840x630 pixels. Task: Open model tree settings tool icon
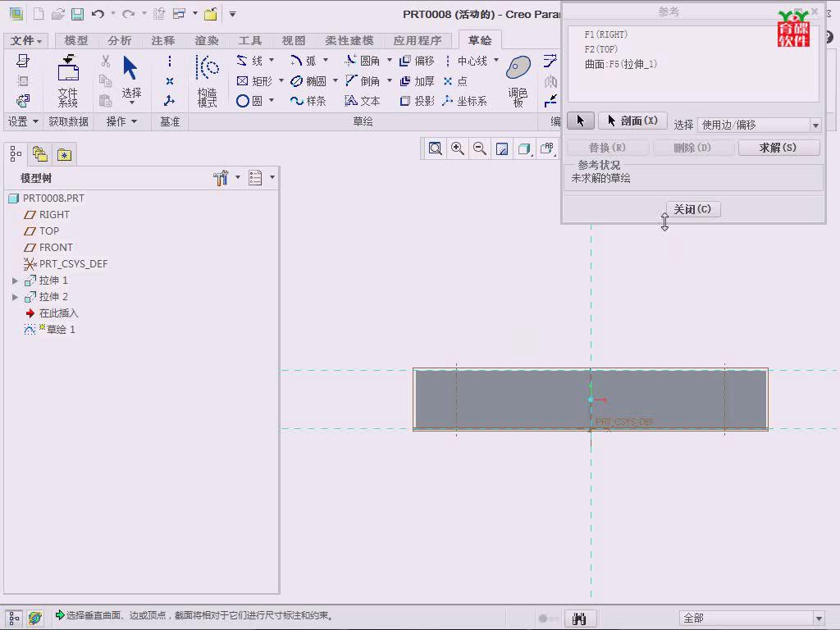(x=221, y=177)
